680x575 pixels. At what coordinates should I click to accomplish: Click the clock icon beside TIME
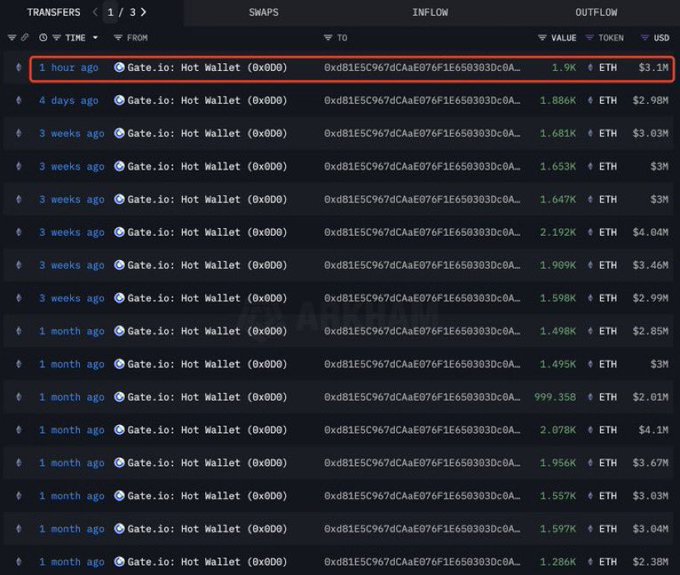pos(43,38)
